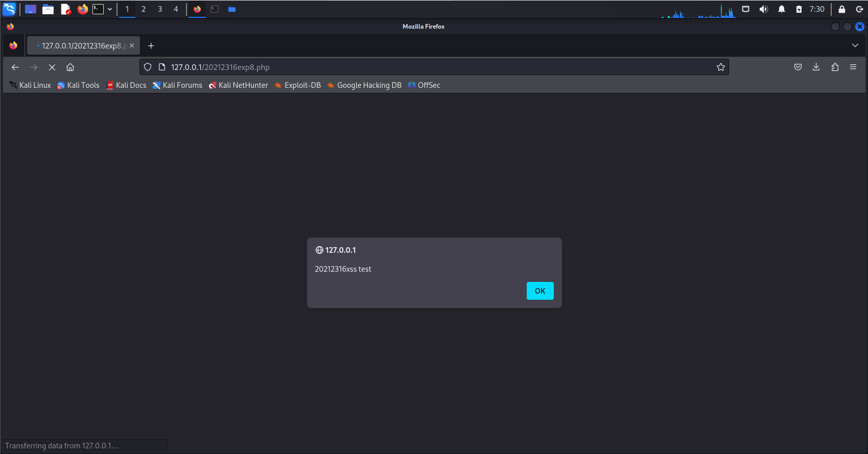
Task: Switch to workspace 3
Action: pyautogui.click(x=160, y=9)
